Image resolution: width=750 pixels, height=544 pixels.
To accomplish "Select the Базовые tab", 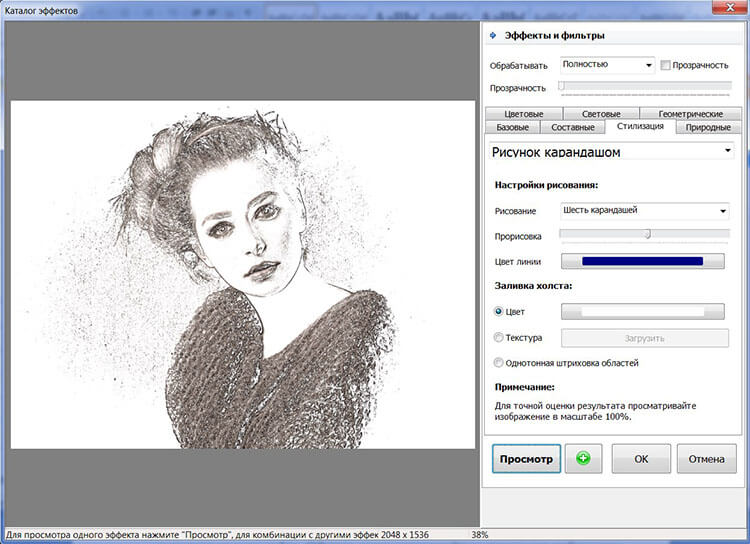I will (512, 127).
